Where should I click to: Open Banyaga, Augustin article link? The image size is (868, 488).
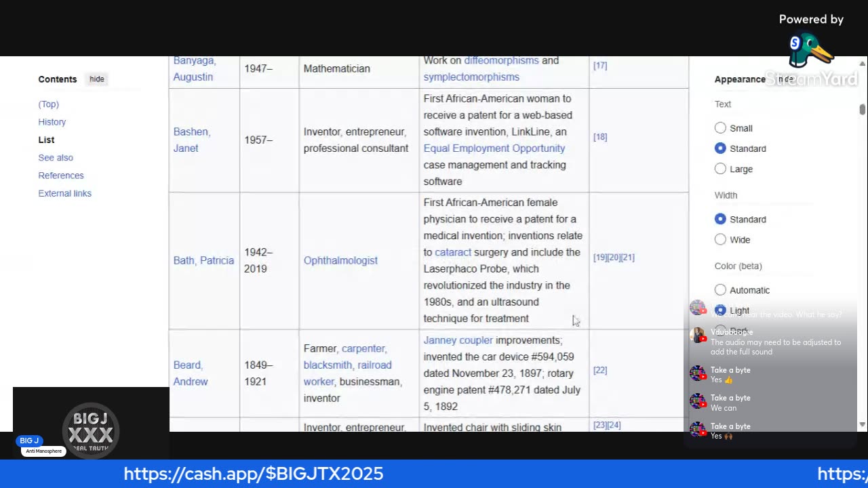pyautogui.click(x=195, y=68)
